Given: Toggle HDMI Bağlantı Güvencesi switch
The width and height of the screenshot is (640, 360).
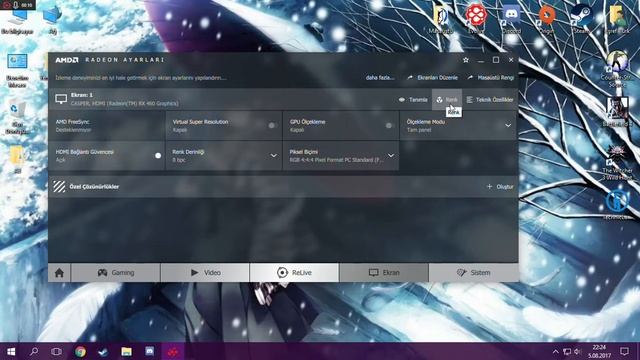Looking at the screenshot, I should click(157, 156).
